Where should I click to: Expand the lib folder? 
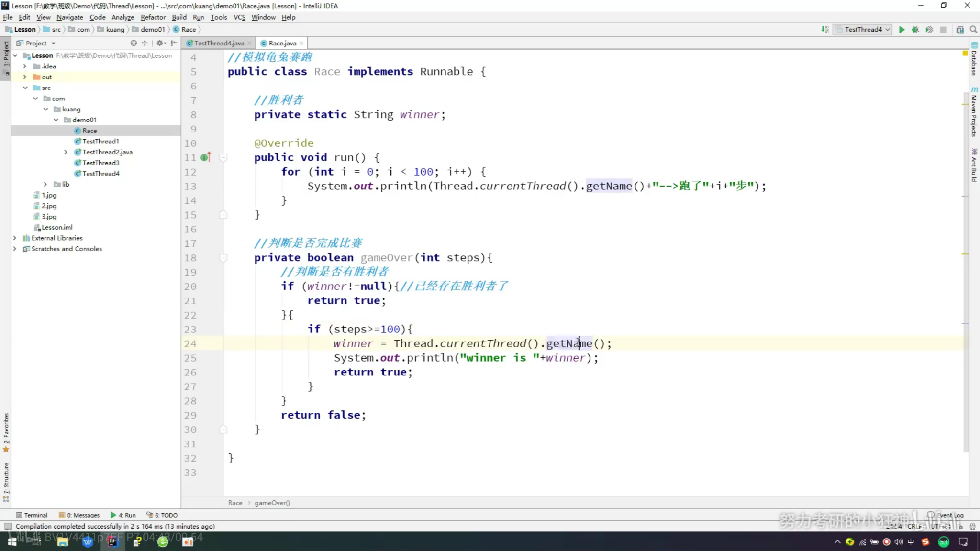(x=46, y=184)
